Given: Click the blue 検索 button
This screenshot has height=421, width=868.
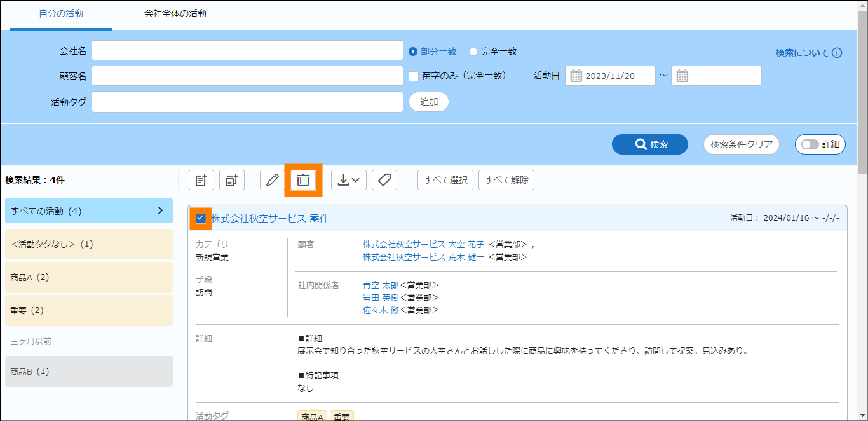Looking at the screenshot, I should coord(649,144).
